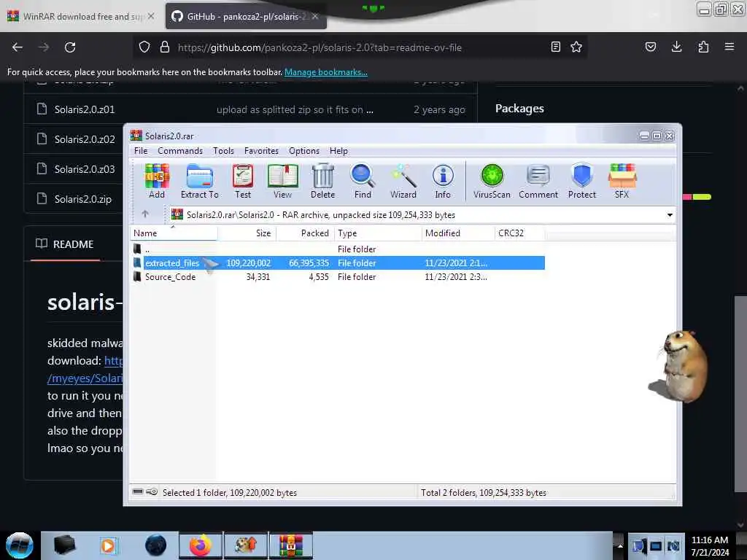
Task: Switch to the WinRAR download browser tab
Action: click(x=82, y=16)
